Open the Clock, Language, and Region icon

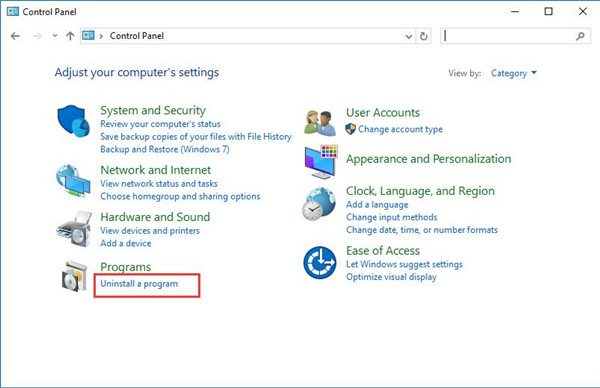click(319, 204)
